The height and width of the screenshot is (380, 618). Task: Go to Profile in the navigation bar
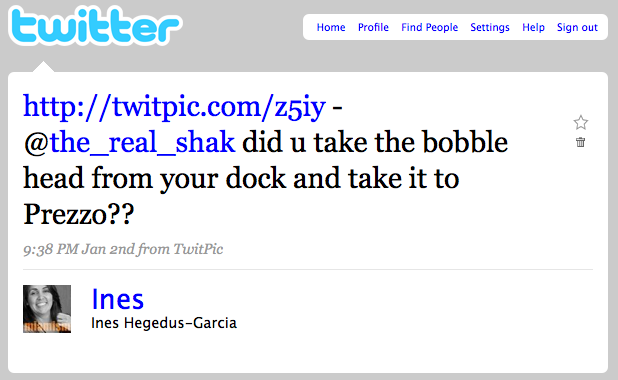(373, 27)
